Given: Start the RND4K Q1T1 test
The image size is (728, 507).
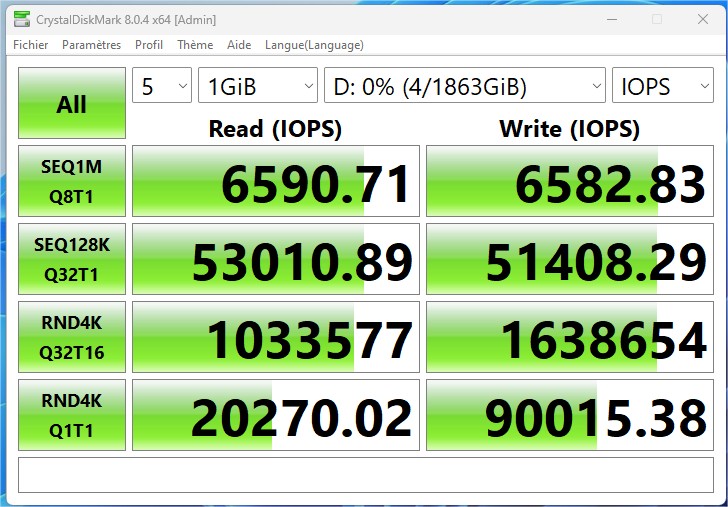Looking at the screenshot, I should (72, 415).
